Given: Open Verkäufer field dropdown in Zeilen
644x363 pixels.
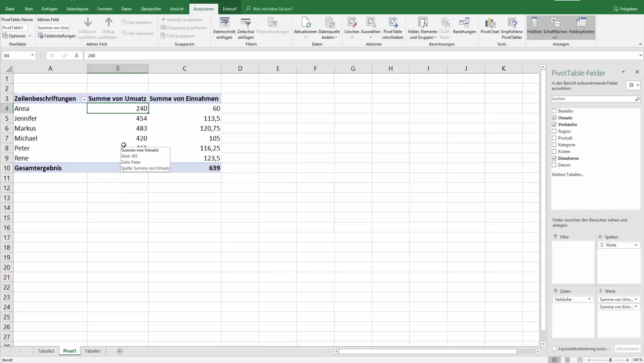Looking at the screenshot, I should tap(589, 299).
